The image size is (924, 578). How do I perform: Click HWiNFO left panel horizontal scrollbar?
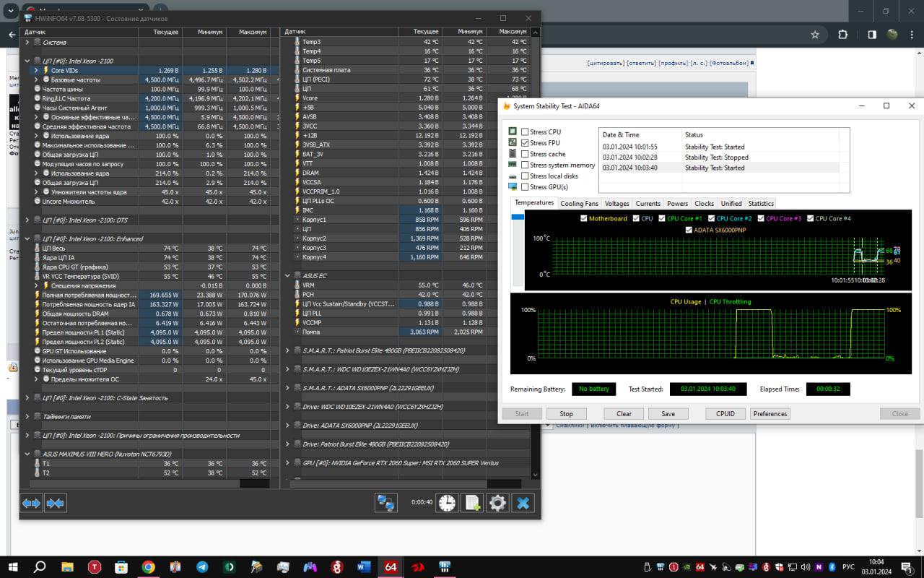pyautogui.click(x=151, y=483)
